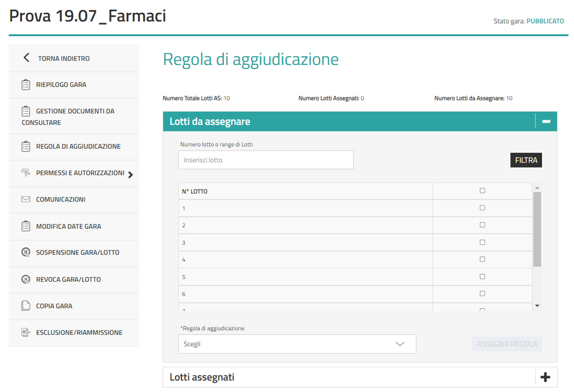574x392 pixels.
Task: Expand the Lotti assegnati section
Action: coord(545,377)
